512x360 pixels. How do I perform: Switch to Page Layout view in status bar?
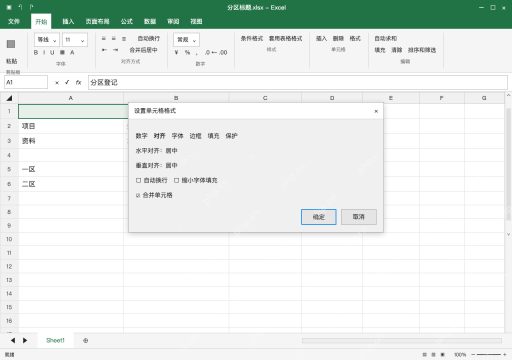pos(433,355)
